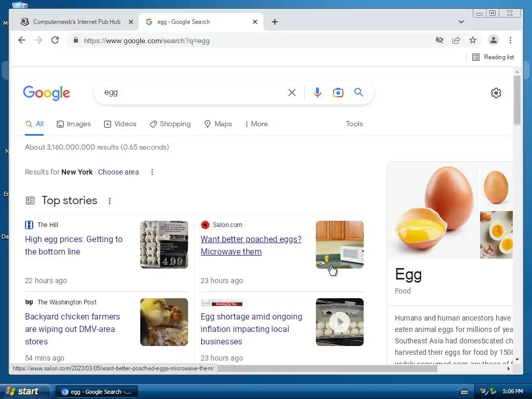The width and height of the screenshot is (532, 399).
Task: Click the Salon.com source logo
Action: [205, 224]
